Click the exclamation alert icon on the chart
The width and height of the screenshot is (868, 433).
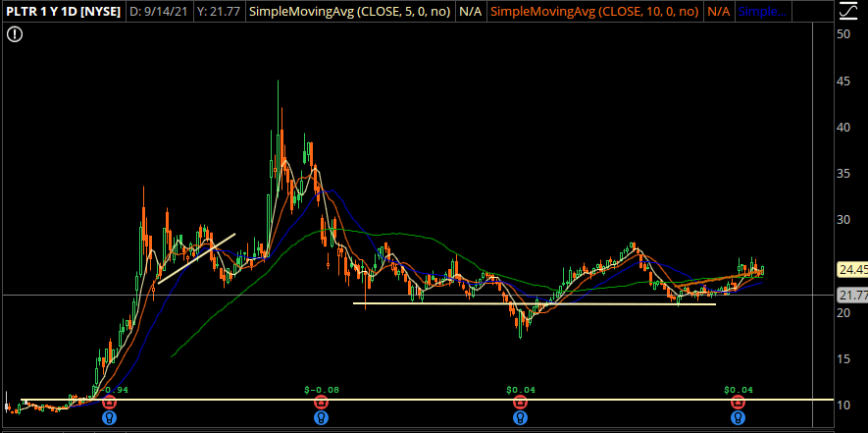(15, 35)
